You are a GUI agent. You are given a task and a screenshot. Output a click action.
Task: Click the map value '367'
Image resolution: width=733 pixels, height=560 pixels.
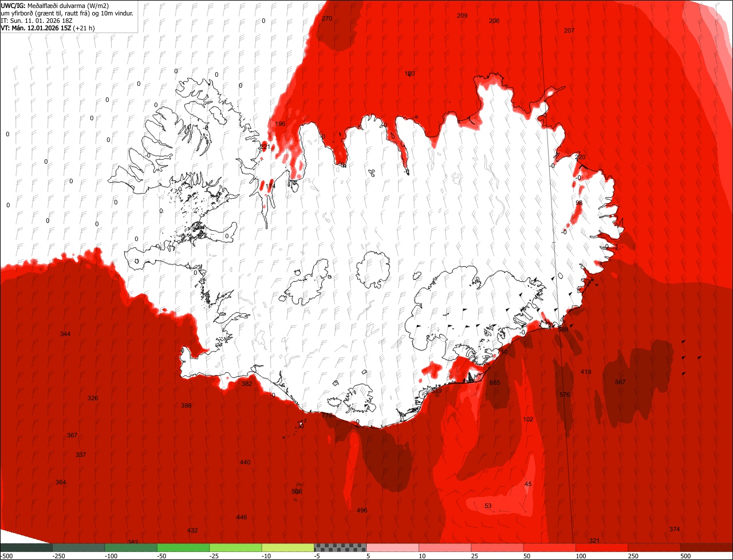tap(72, 435)
